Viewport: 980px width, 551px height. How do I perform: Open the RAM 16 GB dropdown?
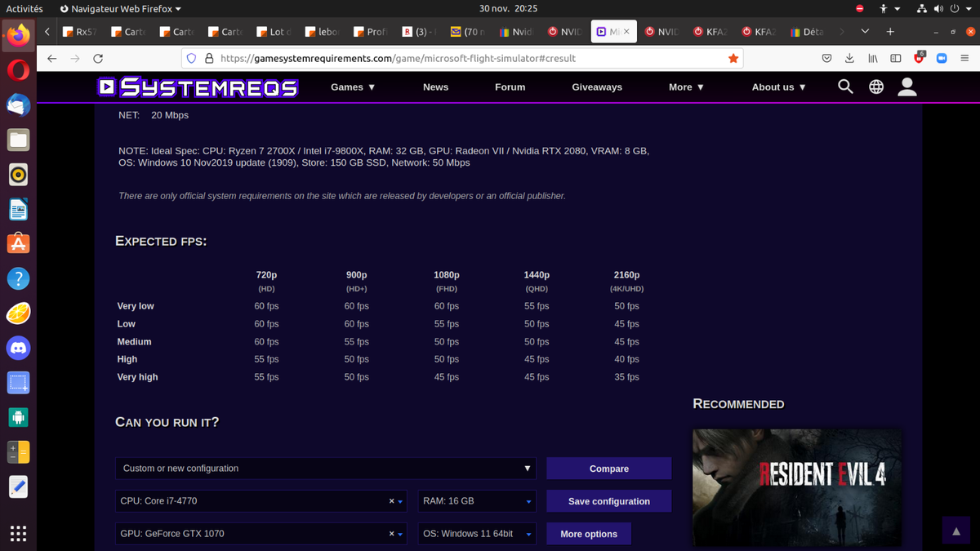click(x=478, y=501)
